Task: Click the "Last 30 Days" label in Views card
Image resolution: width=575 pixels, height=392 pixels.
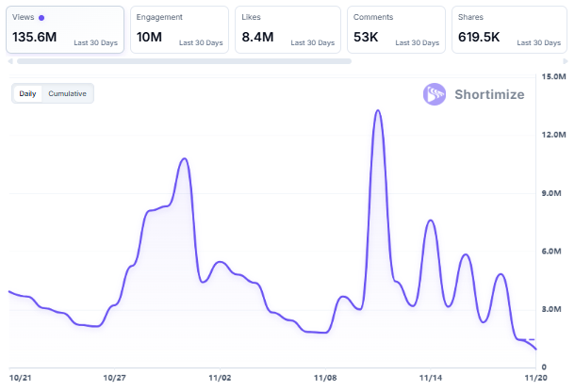Action: [96, 42]
